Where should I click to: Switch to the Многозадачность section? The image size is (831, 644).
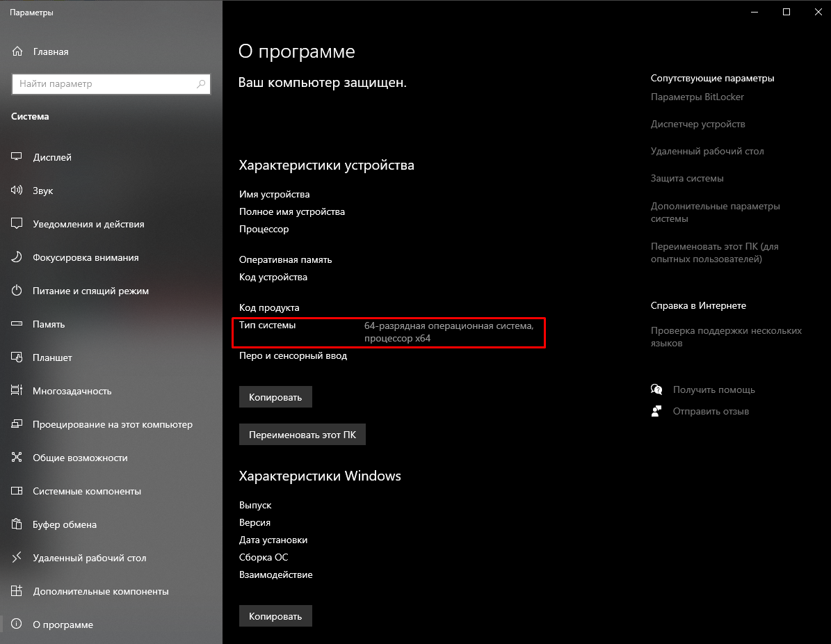(x=72, y=391)
